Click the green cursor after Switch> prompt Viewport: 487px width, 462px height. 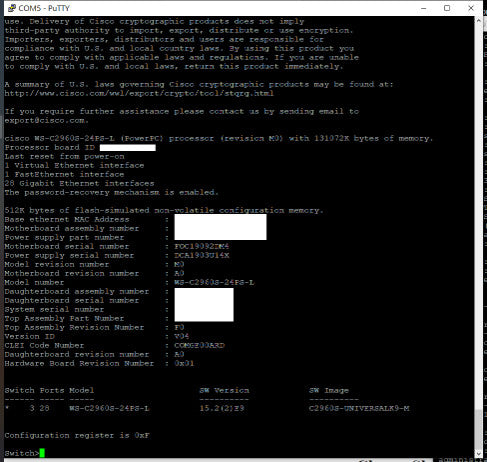[42, 453]
